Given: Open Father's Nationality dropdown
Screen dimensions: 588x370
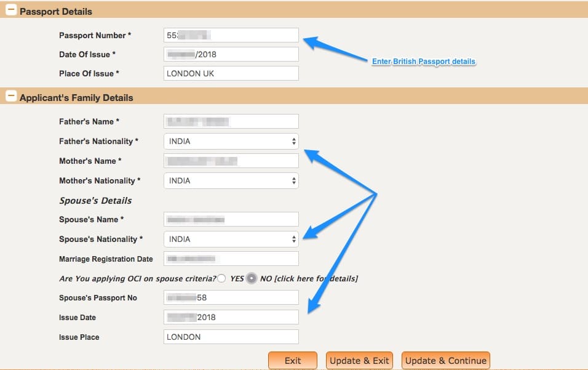Looking at the screenshot, I should click(x=231, y=141).
